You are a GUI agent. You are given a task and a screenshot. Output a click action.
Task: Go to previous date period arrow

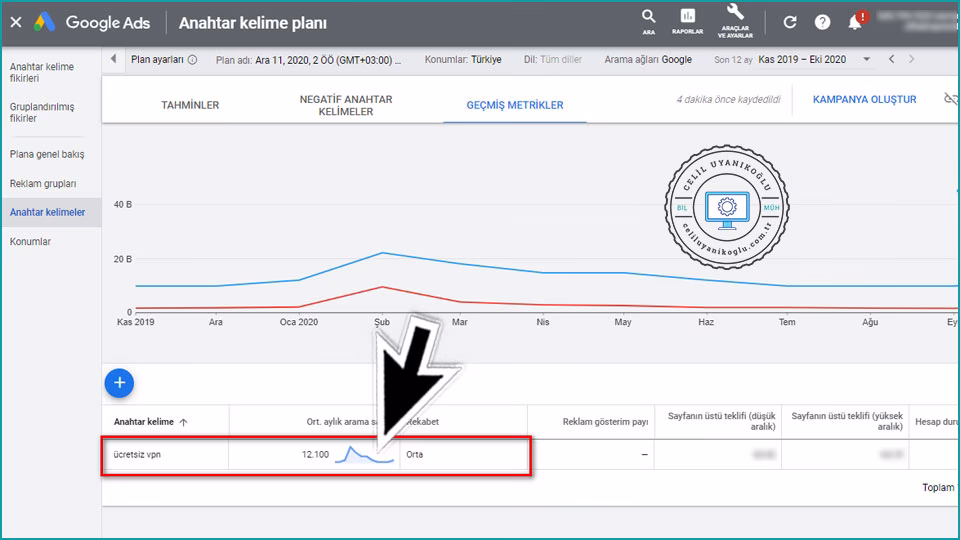(891, 60)
